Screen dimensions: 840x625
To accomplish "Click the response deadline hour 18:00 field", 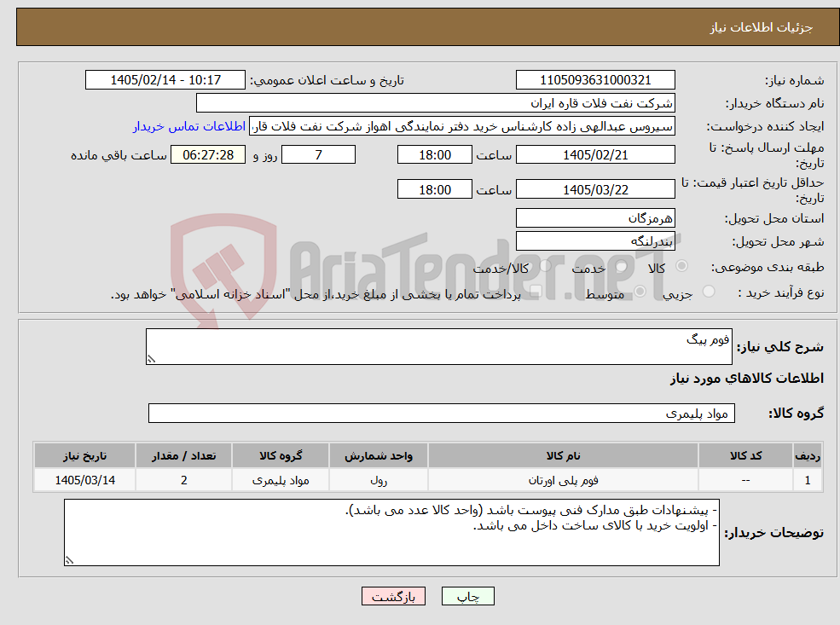I will click(434, 155).
